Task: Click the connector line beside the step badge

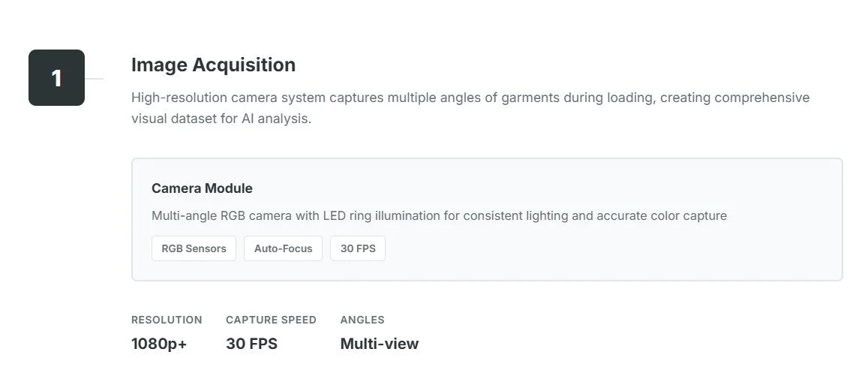Action: pos(94,78)
